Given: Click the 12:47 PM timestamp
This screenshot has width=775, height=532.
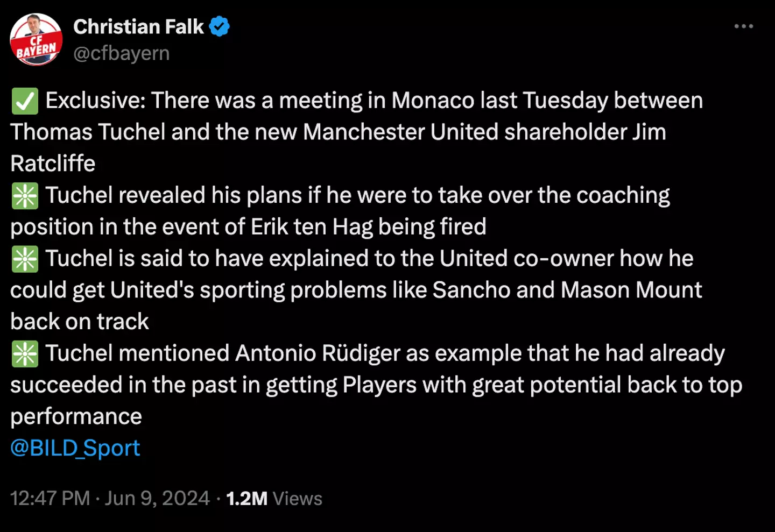Looking at the screenshot, I should coord(50,498).
